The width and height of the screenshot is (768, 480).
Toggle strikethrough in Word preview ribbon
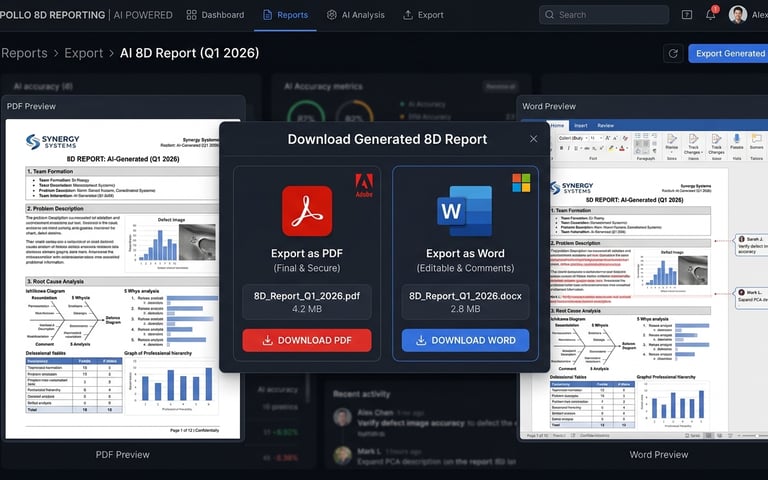[x=586, y=148]
